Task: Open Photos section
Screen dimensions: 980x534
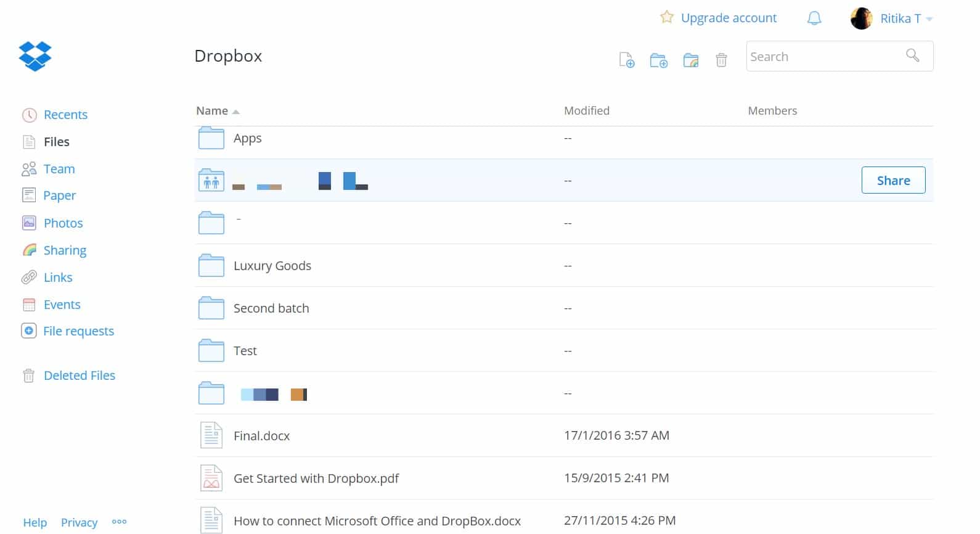Action: [x=63, y=223]
